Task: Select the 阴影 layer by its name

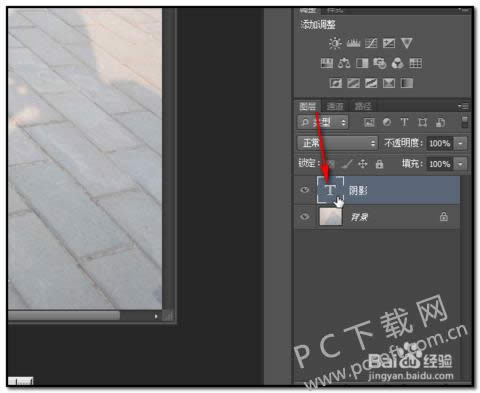Action: click(358, 190)
